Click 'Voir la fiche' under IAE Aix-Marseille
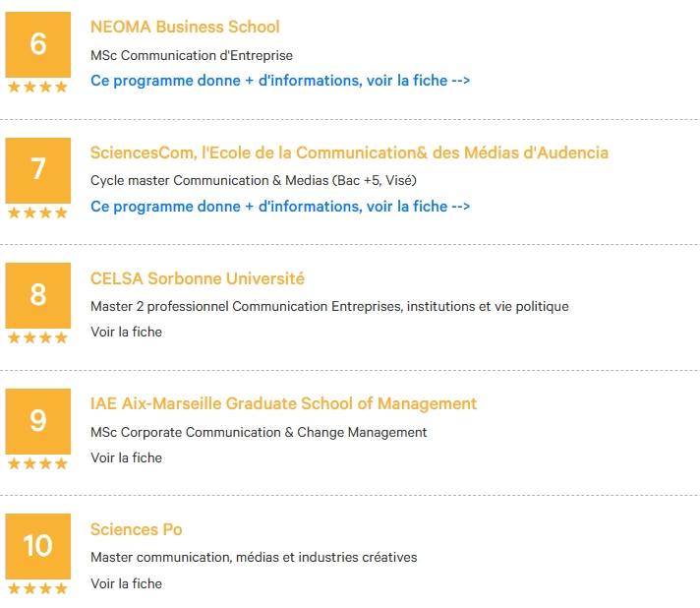700x608 pixels. coord(126,457)
